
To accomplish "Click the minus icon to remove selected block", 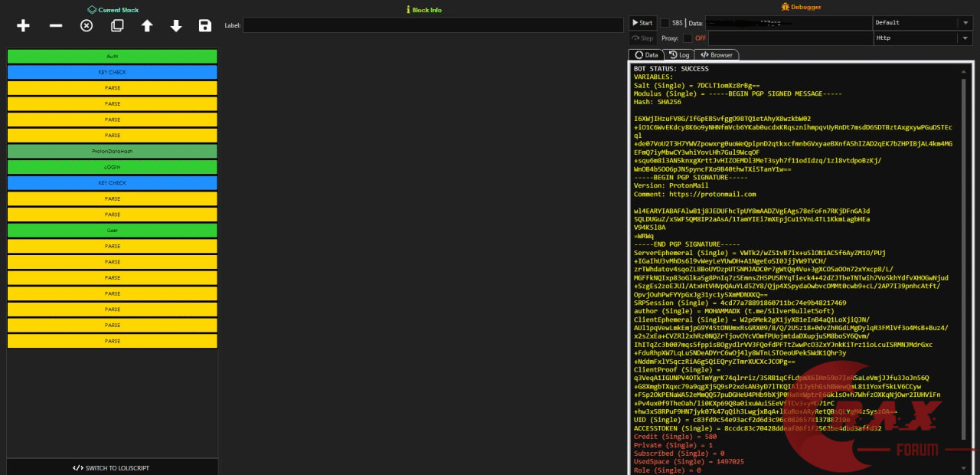I will [x=56, y=26].
